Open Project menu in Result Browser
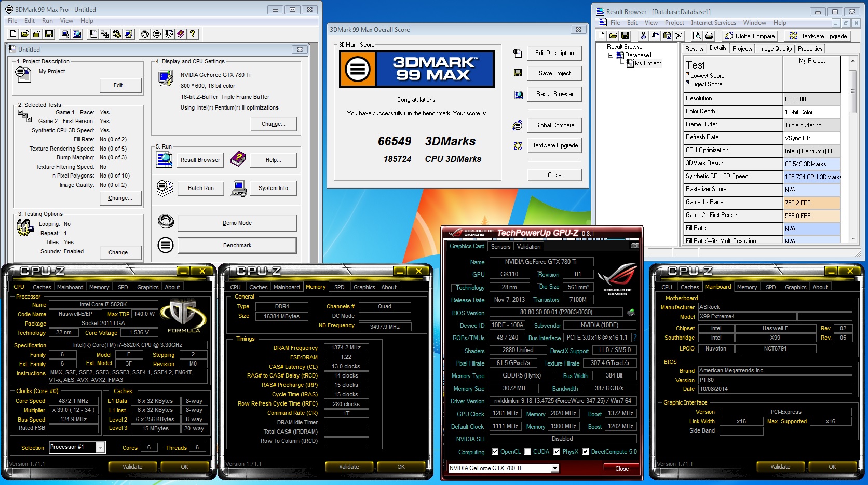This screenshot has width=868, height=485. tap(674, 23)
